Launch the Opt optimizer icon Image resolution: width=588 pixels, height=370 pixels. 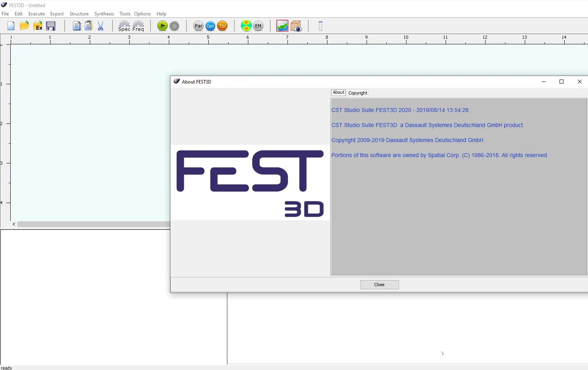pyautogui.click(x=210, y=26)
